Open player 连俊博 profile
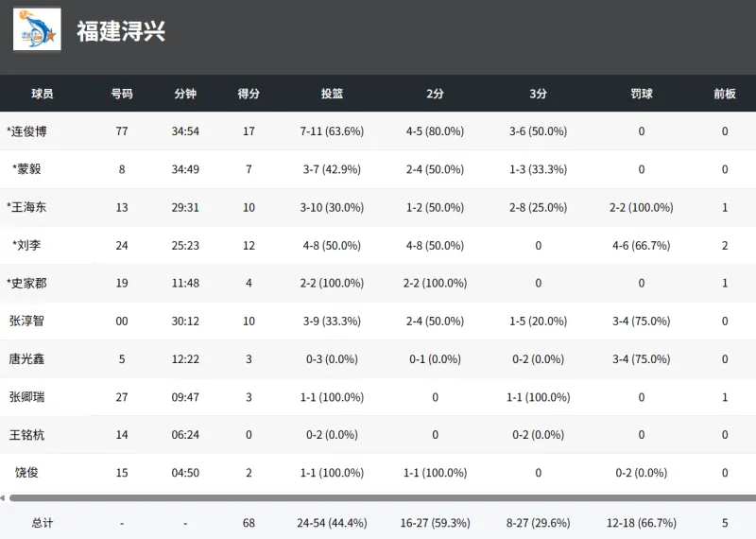The image size is (756, 539). tap(27, 131)
